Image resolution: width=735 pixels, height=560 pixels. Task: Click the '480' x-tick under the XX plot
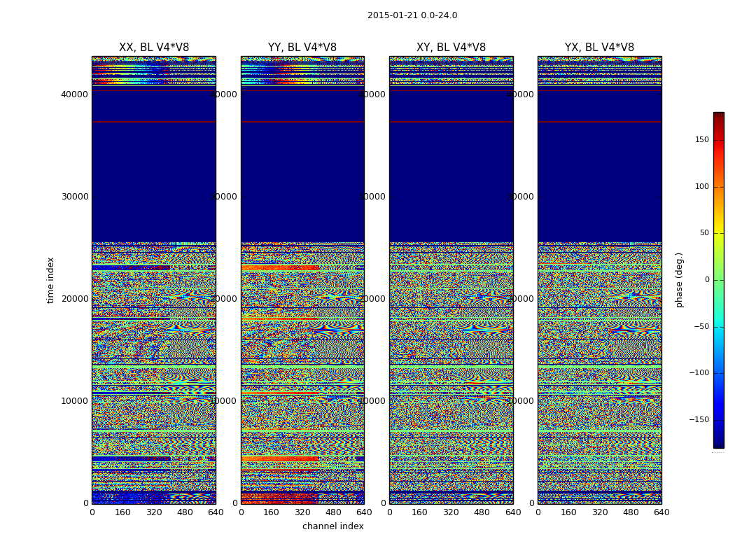tap(185, 512)
